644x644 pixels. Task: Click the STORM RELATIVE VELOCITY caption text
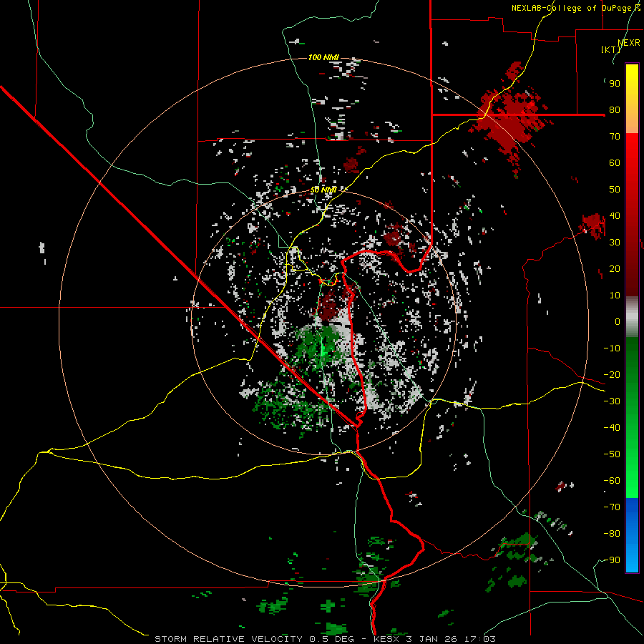click(228, 639)
